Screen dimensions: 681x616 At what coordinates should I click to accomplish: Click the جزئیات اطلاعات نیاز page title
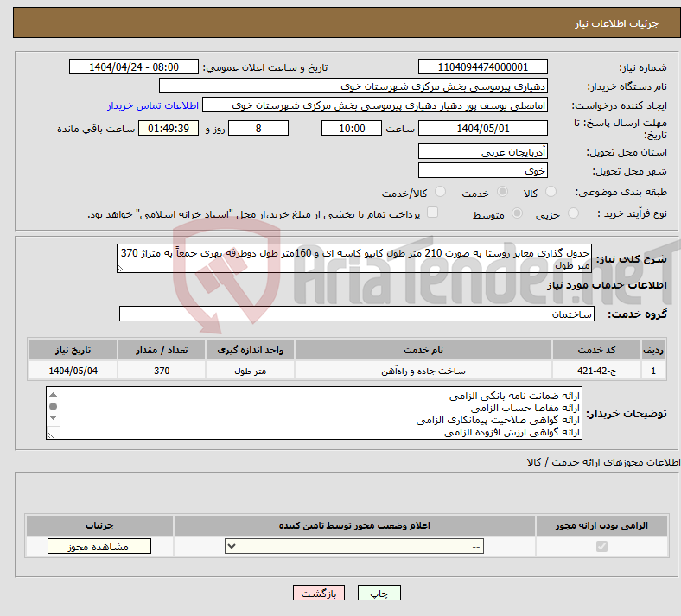[617, 23]
